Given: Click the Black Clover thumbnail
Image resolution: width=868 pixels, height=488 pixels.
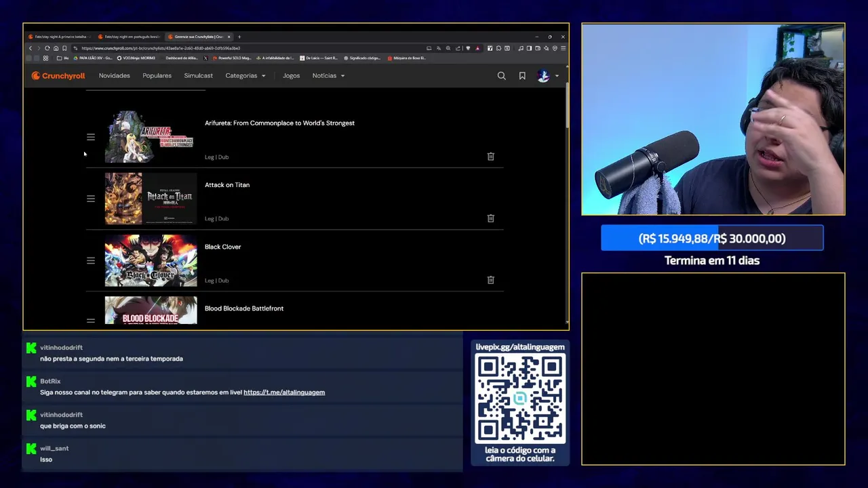Looking at the screenshot, I should [x=151, y=260].
